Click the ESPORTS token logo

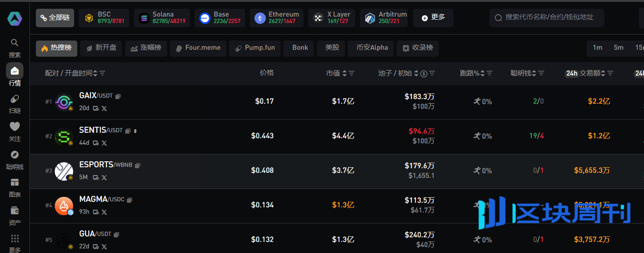coord(64,171)
